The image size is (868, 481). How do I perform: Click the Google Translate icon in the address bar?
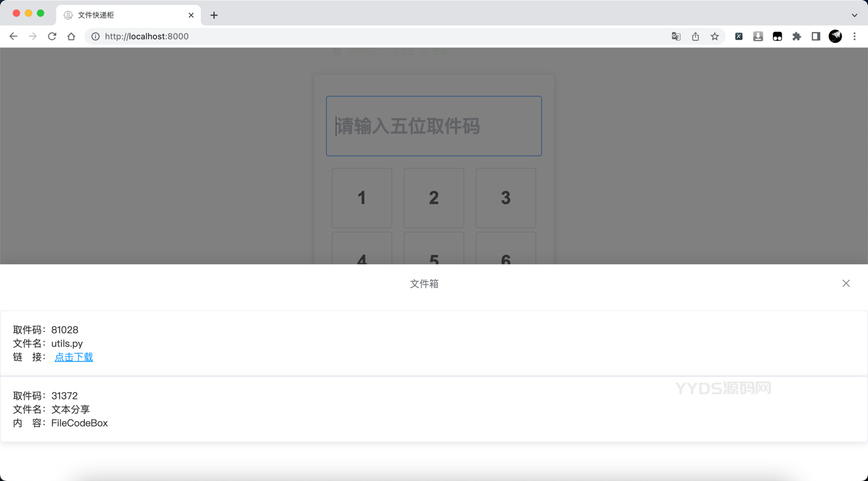coord(676,36)
